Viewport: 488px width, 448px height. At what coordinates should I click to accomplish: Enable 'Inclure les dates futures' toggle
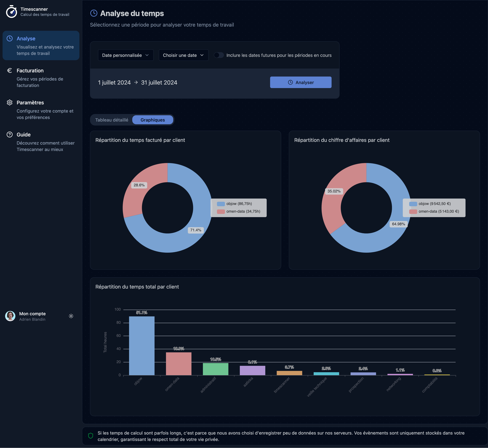(x=219, y=55)
